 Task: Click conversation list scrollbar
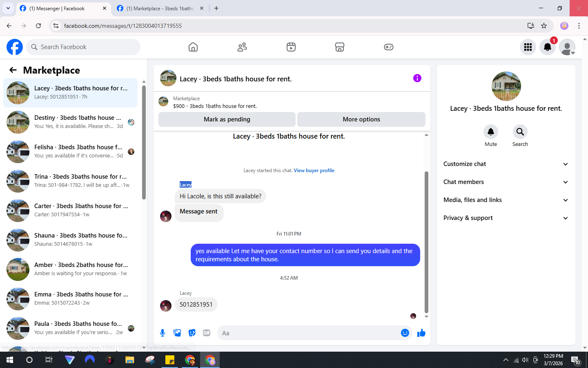(144, 142)
